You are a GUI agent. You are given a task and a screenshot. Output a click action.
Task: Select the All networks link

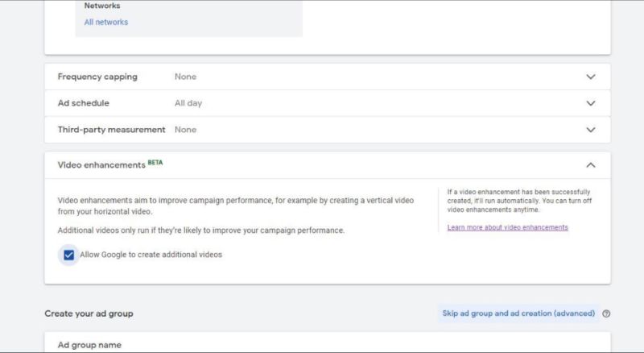(x=105, y=23)
